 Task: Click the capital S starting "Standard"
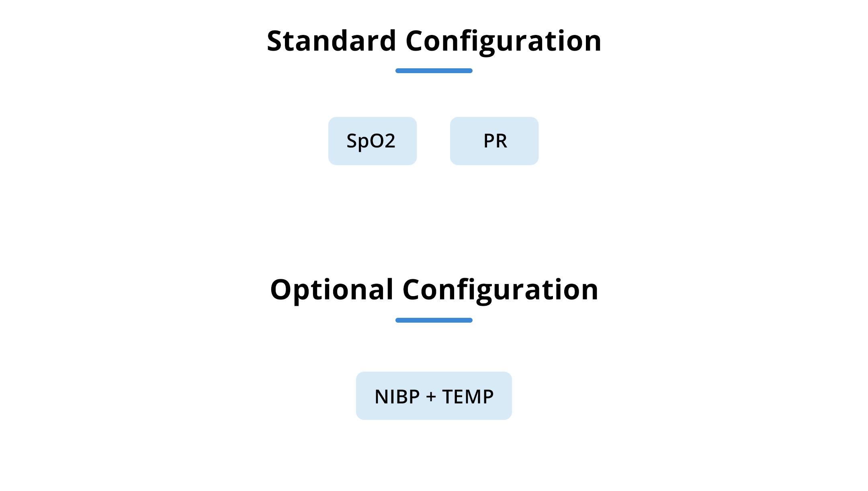pyautogui.click(x=276, y=41)
